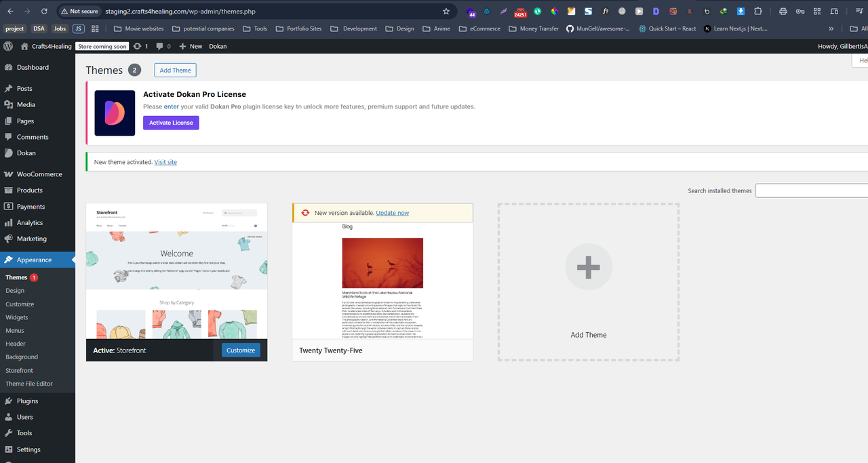The height and width of the screenshot is (463, 868).
Task: Open the updates icon with count 1
Action: pos(141,46)
